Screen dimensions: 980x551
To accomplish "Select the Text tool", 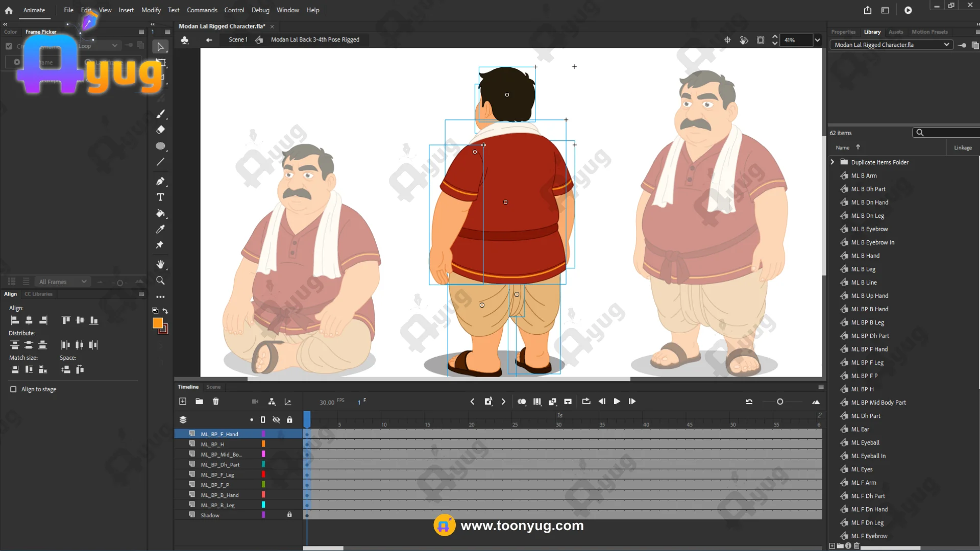I will click(x=160, y=197).
